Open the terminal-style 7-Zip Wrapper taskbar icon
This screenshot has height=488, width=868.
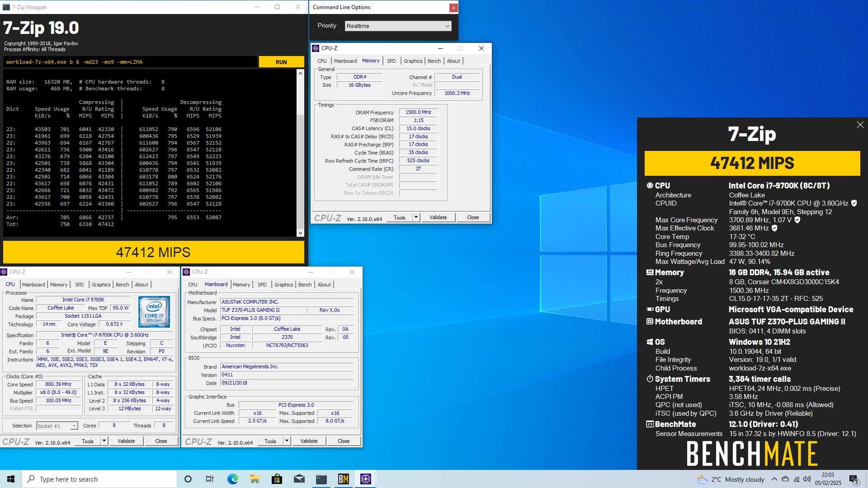coord(321,479)
